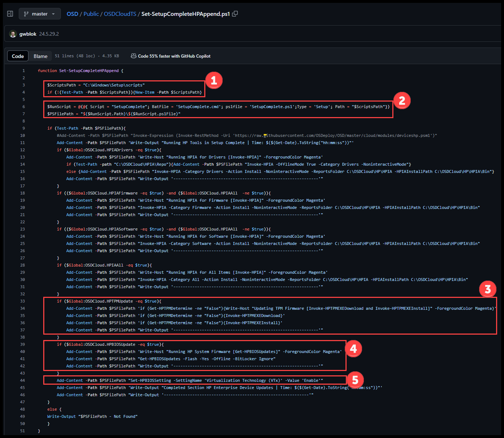The width and height of the screenshot is (504, 438).
Task: Click the red annotation badge number 1
Action: [214, 80]
